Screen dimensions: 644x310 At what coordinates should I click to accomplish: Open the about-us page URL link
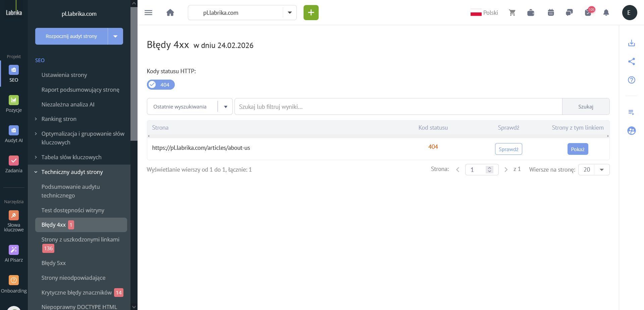[x=201, y=148]
